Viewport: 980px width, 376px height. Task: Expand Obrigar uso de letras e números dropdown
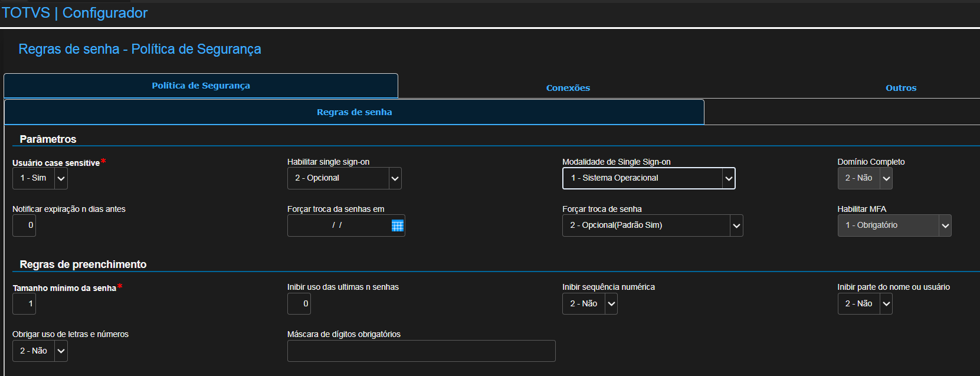coord(61,351)
